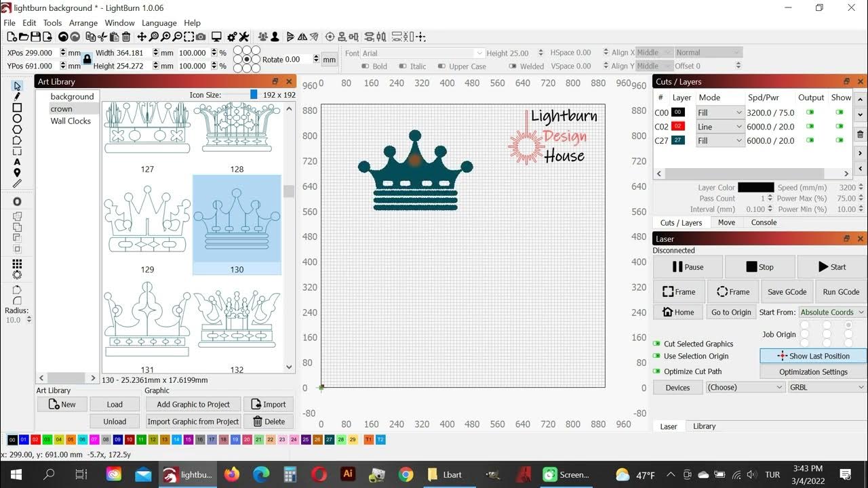Open Device Settings wrench icon
Screen dimensions: 868x488
point(244,37)
